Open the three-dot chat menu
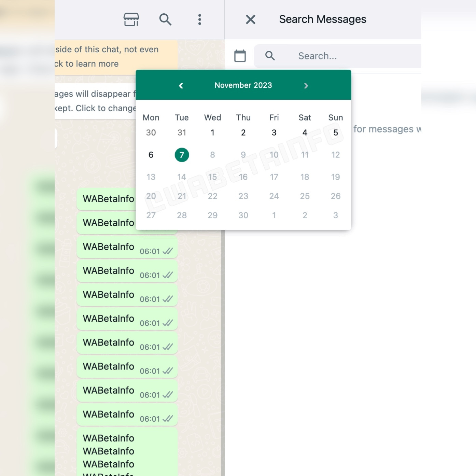This screenshot has height=476, width=476. click(200, 19)
